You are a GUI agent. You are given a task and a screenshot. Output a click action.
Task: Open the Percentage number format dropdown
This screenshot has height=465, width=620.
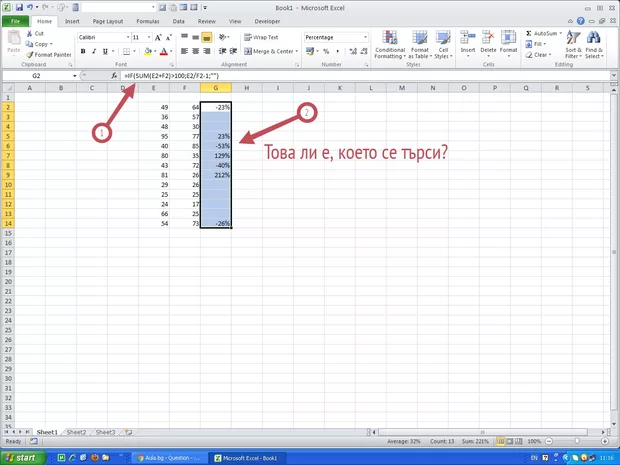(365, 38)
